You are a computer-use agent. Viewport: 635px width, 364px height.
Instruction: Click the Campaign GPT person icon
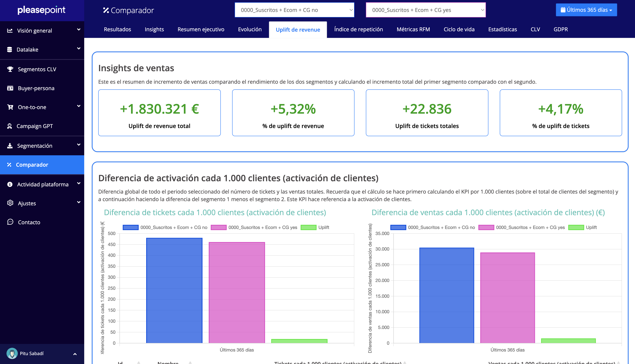9,126
